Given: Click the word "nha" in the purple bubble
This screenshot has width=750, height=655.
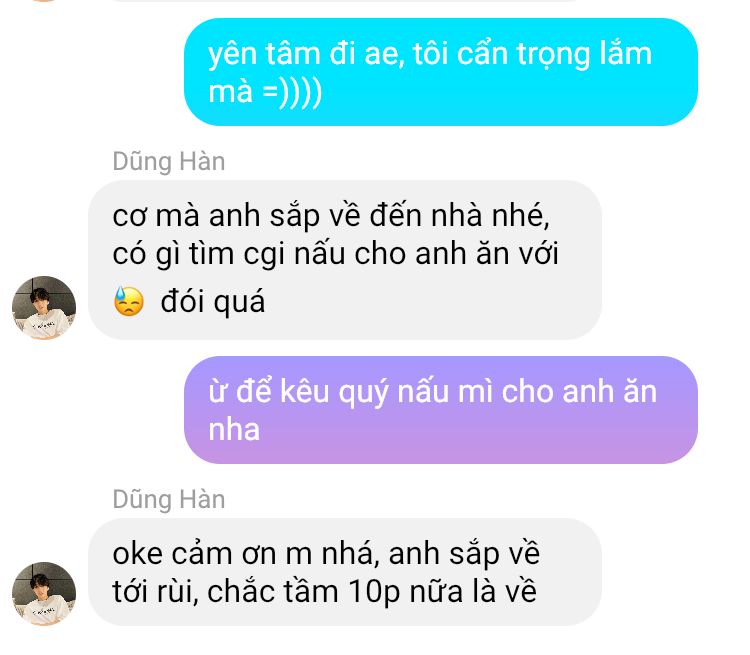Looking at the screenshot, I should (x=234, y=430).
